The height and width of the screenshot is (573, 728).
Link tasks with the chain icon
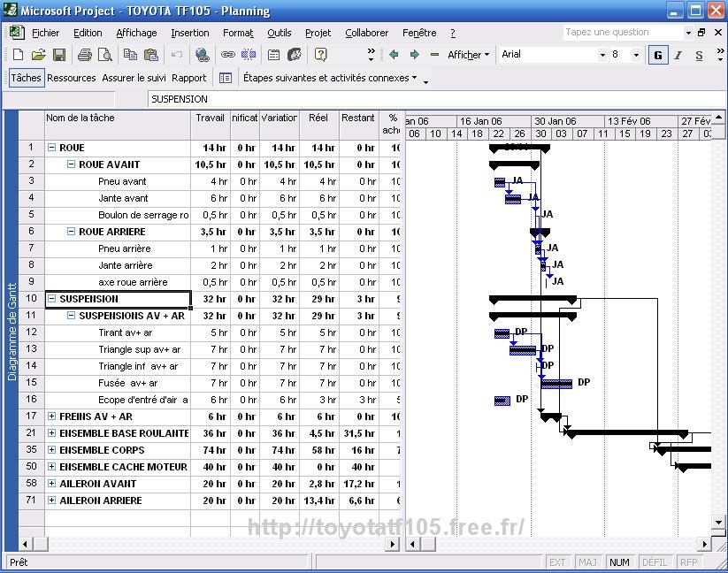tap(227, 55)
